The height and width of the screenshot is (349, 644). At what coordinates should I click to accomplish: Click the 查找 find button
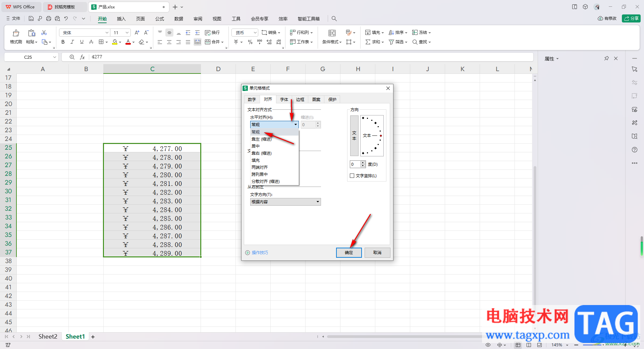(x=421, y=42)
